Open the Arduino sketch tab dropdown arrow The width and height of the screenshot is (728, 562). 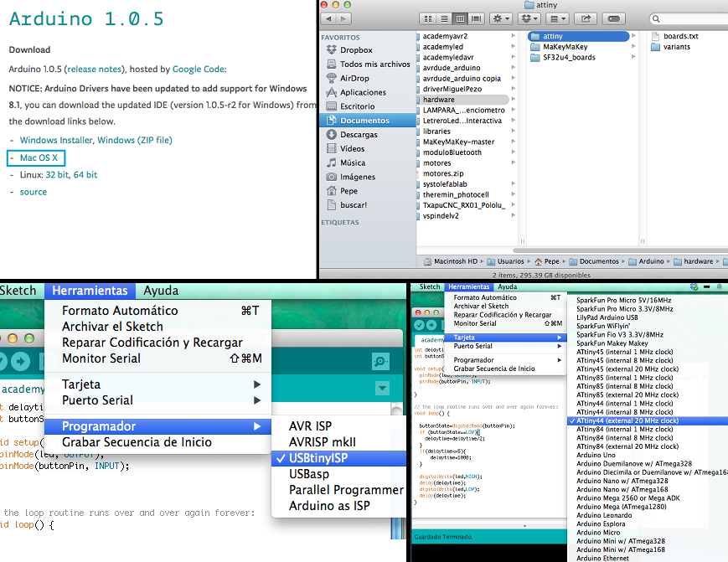[382, 388]
